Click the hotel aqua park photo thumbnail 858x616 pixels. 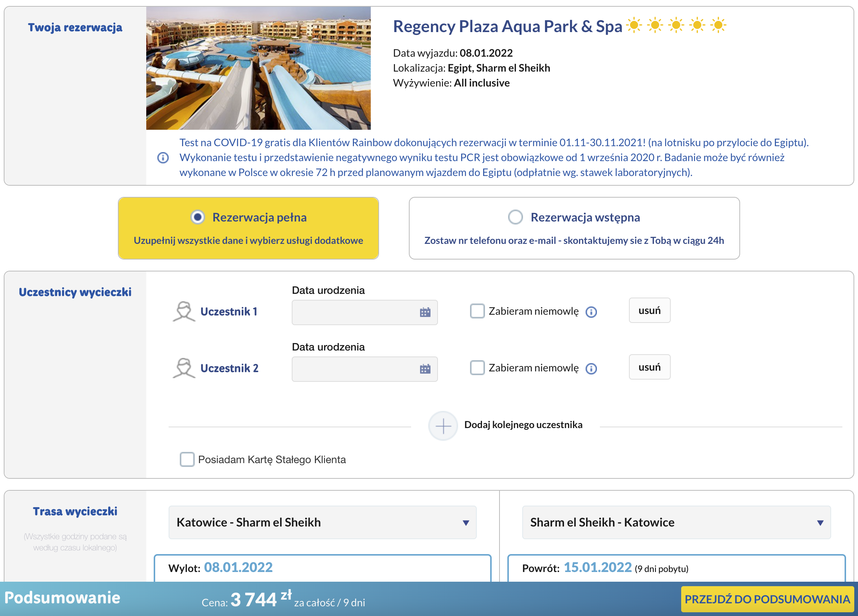click(259, 69)
